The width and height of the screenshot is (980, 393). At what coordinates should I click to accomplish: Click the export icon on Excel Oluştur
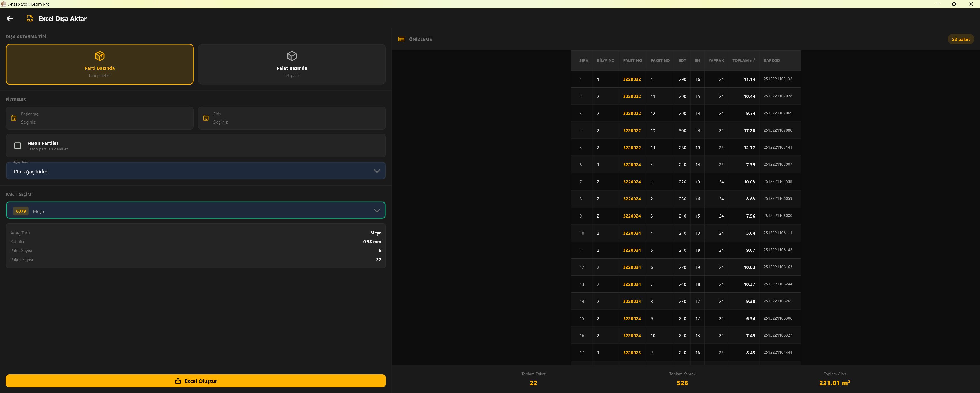coord(178,381)
